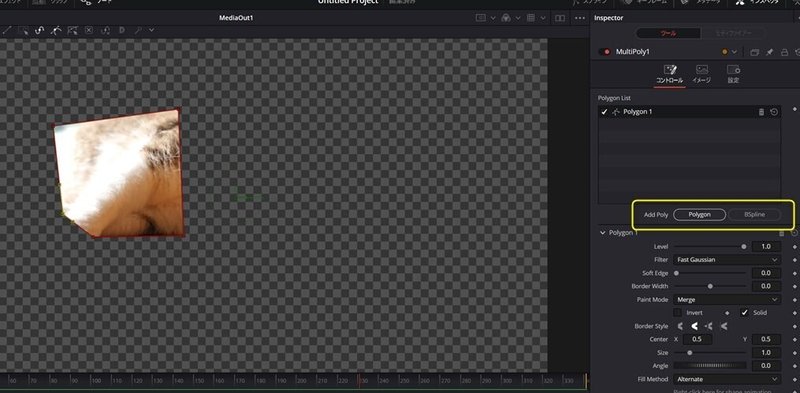Image resolution: width=800 pixels, height=393 pixels.
Task: Click the Soft Edge slider track
Action: [710, 273]
